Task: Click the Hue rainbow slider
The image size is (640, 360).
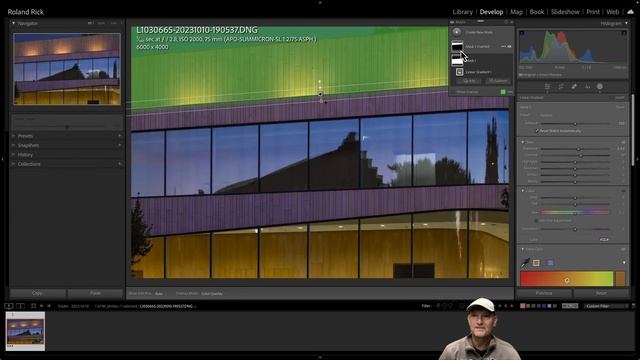Action: 575,212
